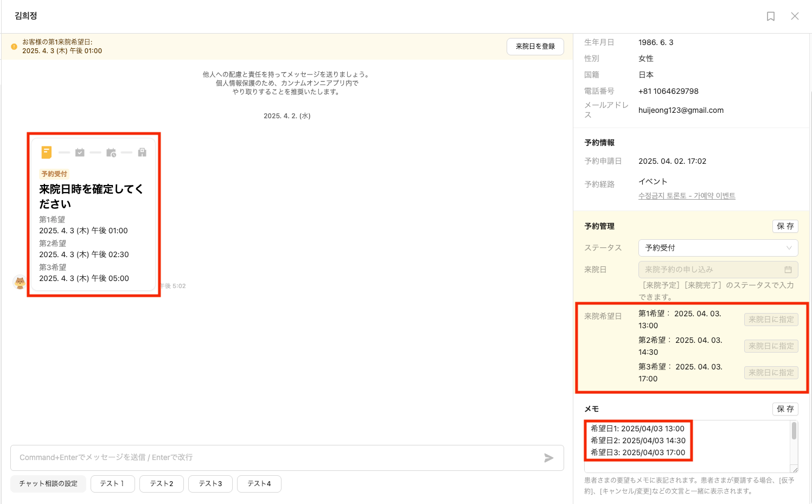Click the banner date 2025. 4. 3 (木) 午後 01:00

pos(62,51)
